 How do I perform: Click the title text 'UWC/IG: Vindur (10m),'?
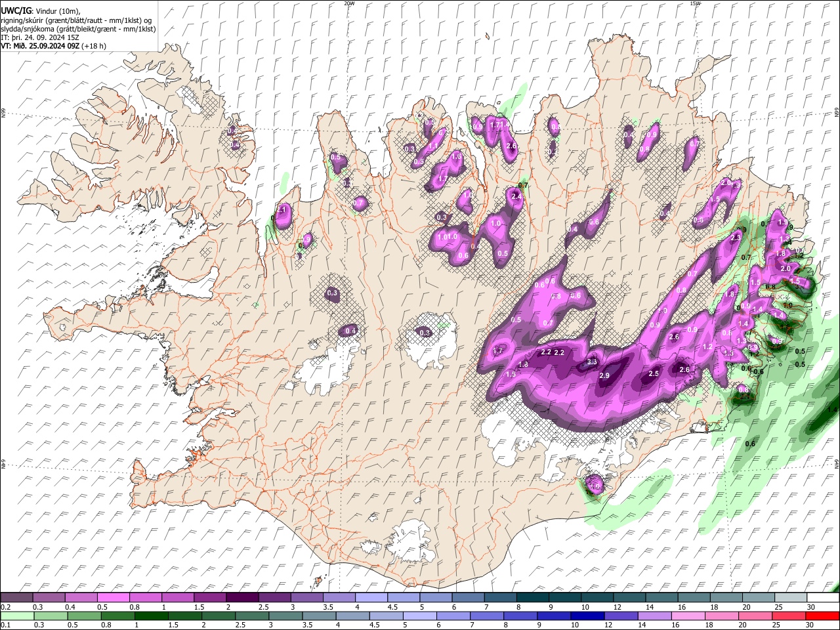[41, 11]
